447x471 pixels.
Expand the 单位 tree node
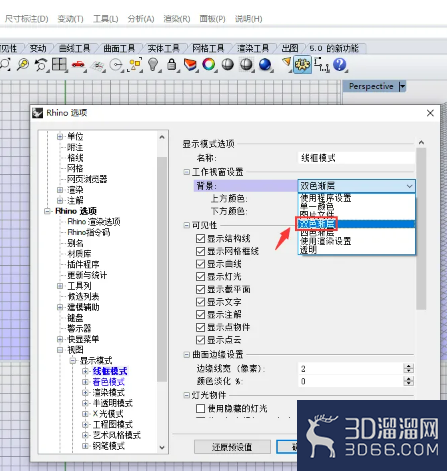[60, 136]
